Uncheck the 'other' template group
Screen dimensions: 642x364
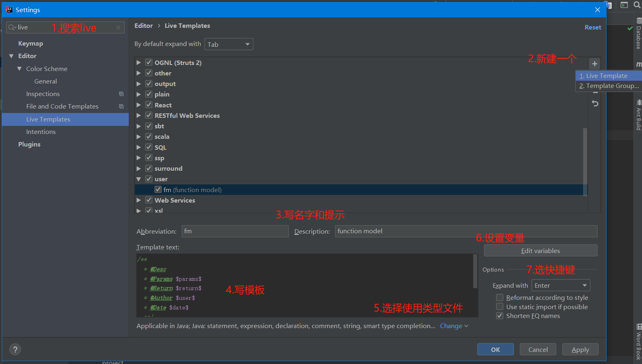149,73
